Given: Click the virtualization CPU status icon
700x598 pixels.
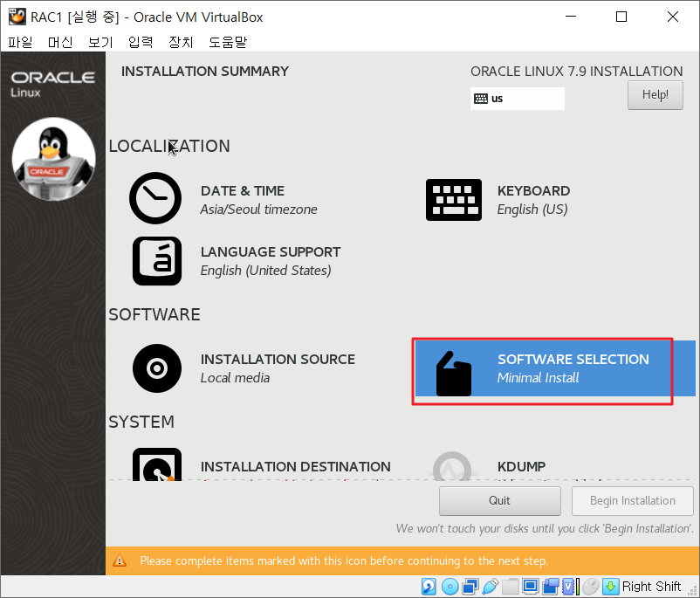Looking at the screenshot, I should point(571,587).
